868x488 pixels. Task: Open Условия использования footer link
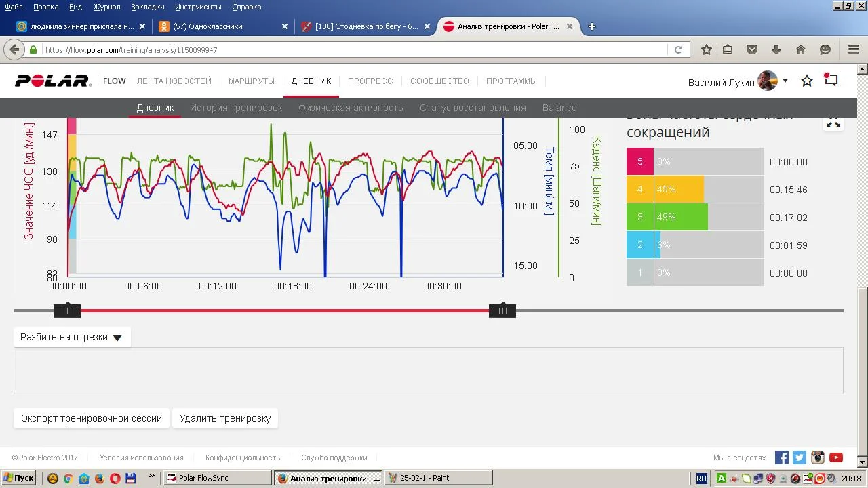(x=142, y=457)
